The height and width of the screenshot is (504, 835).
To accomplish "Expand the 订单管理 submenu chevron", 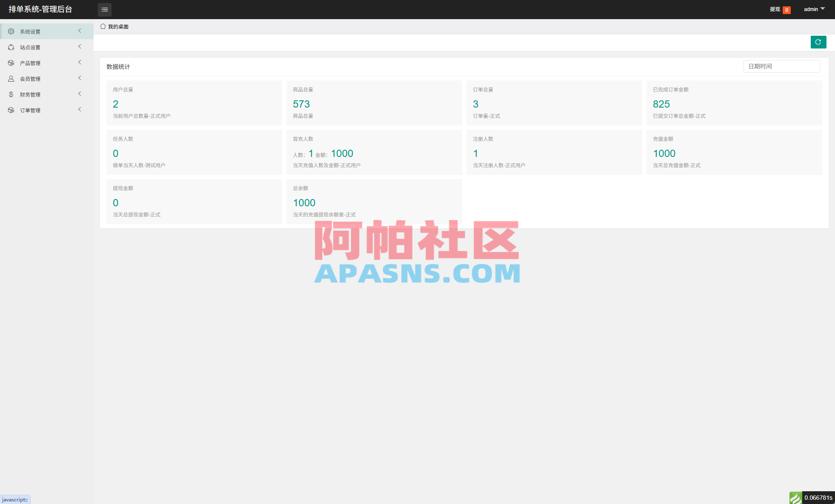I will (x=80, y=109).
